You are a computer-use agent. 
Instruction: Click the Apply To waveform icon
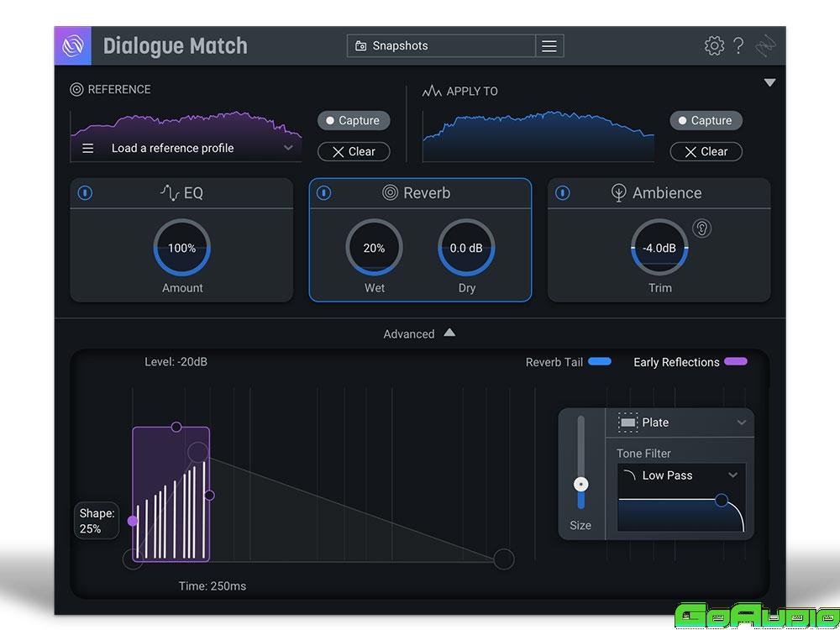pos(432,91)
